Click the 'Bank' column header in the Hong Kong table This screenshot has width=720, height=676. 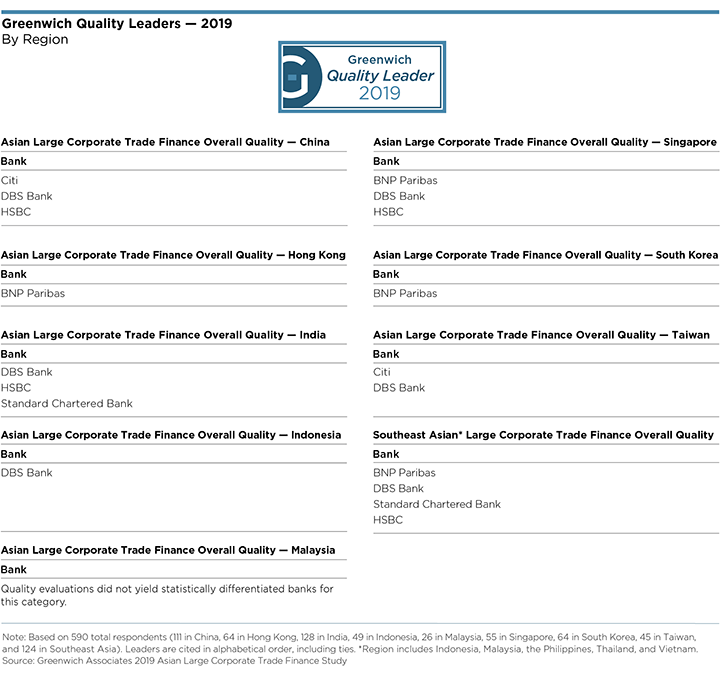pos(14,274)
